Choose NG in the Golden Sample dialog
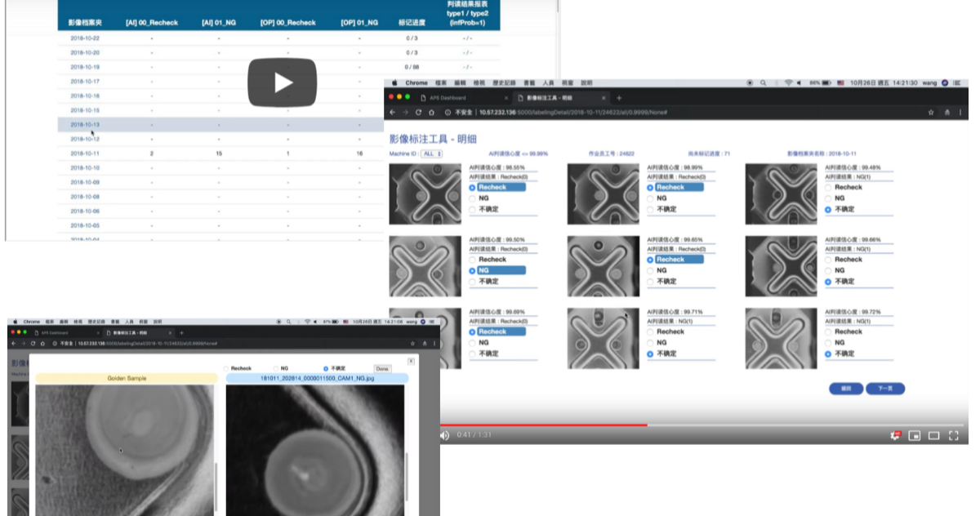This screenshot has width=980, height=516. click(x=275, y=369)
